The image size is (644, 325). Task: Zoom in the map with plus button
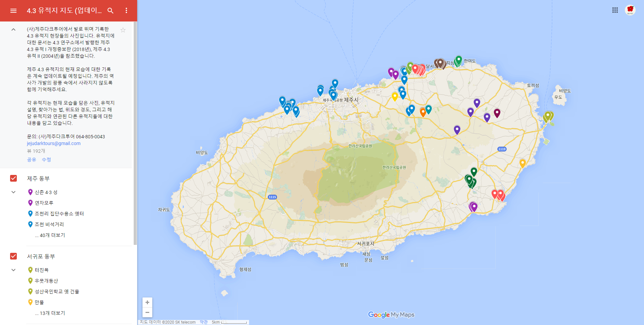[147, 302]
